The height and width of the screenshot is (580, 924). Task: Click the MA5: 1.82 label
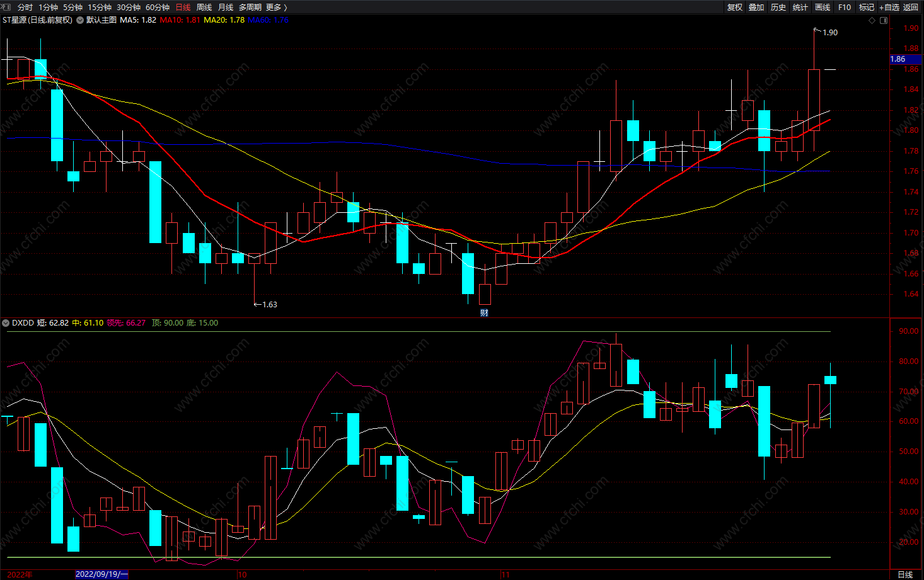coord(138,20)
